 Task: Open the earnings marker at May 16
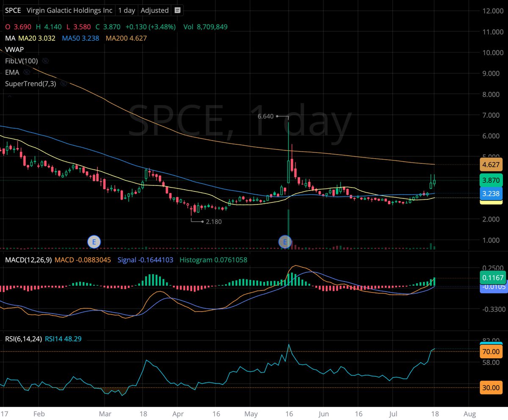pos(285,242)
